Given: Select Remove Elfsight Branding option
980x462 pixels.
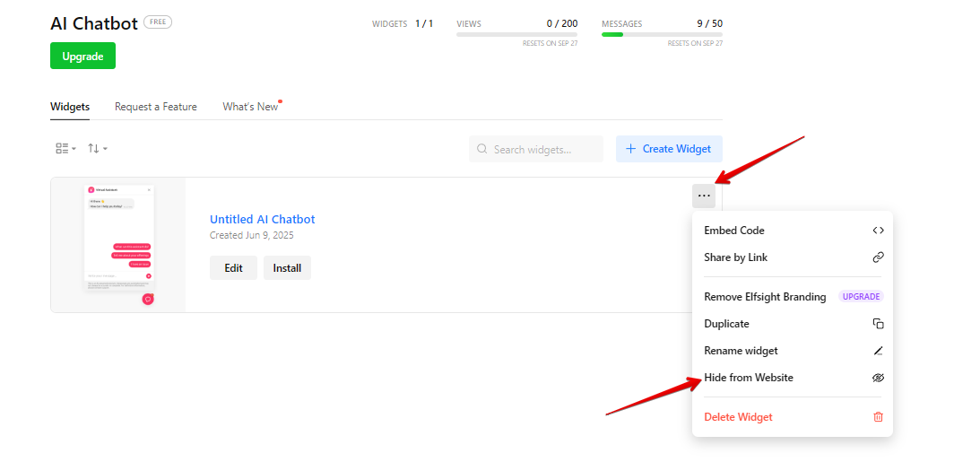Looking at the screenshot, I should click(x=793, y=297).
